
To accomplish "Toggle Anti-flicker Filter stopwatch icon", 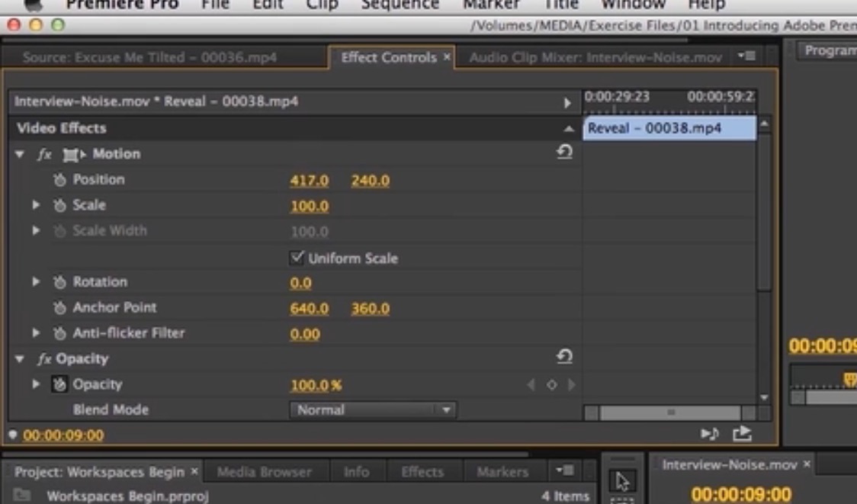I will point(59,333).
